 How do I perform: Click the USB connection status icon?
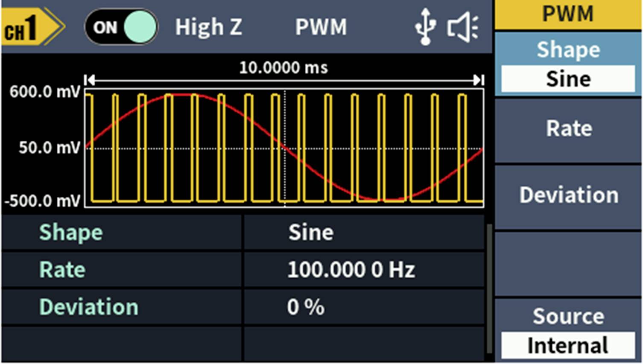click(x=426, y=26)
